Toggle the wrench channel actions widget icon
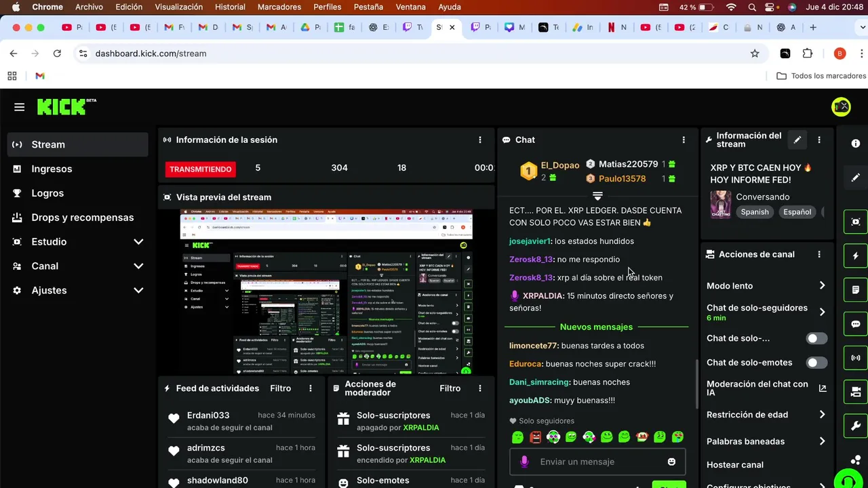868x488 pixels. point(856,426)
